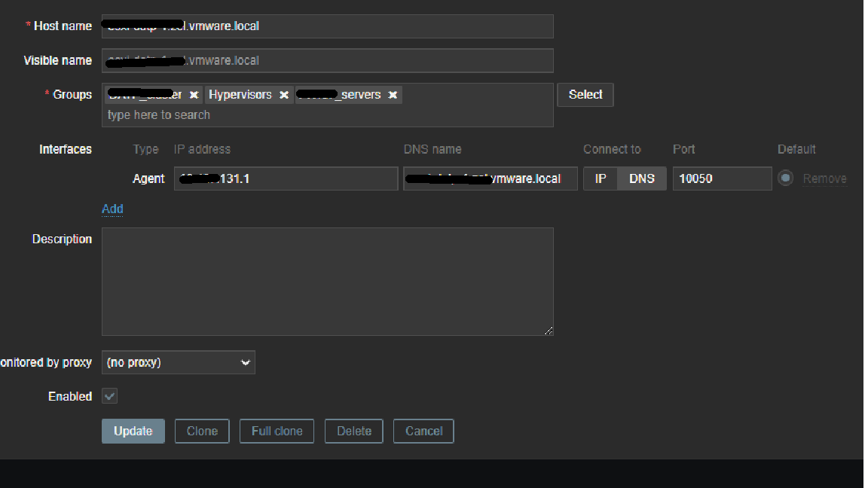This screenshot has height=488, width=868.
Task: Open the Monitored by proxy dropdown
Action: pyautogui.click(x=179, y=362)
